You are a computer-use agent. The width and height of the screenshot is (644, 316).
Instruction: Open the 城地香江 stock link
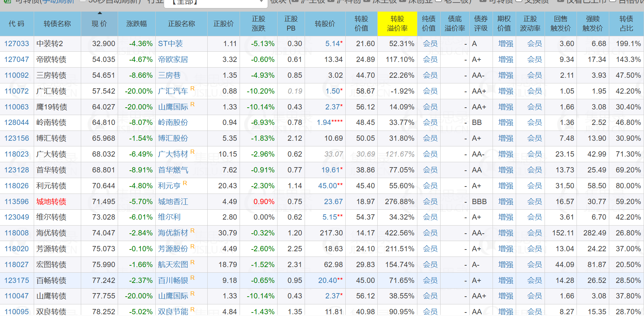(x=173, y=202)
